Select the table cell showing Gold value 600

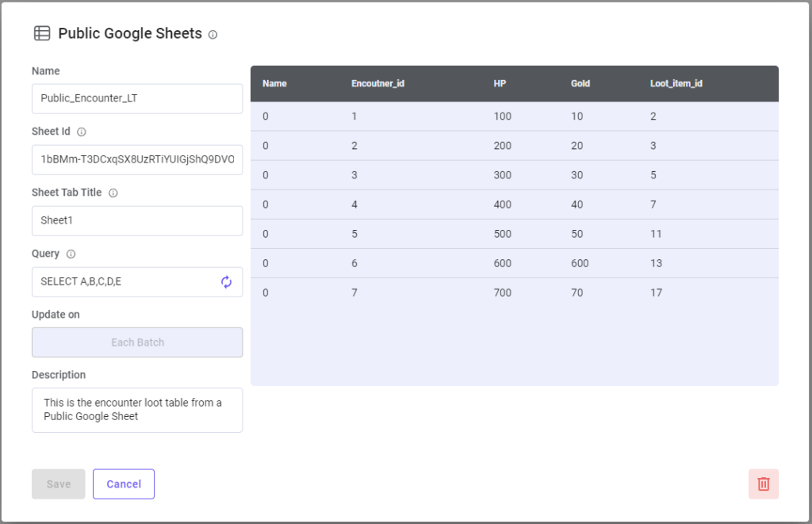pyautogui.click(x=580, y=263)
